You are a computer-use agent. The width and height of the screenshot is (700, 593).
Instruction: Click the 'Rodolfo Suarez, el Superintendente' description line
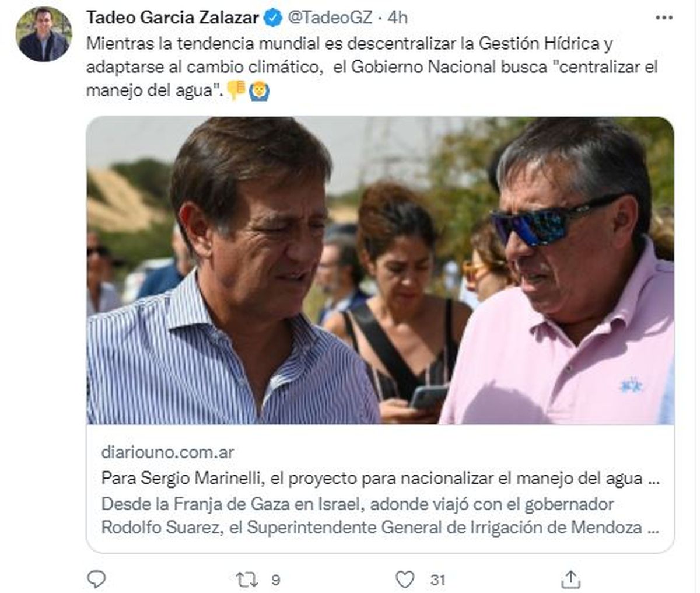pos(380,528)
